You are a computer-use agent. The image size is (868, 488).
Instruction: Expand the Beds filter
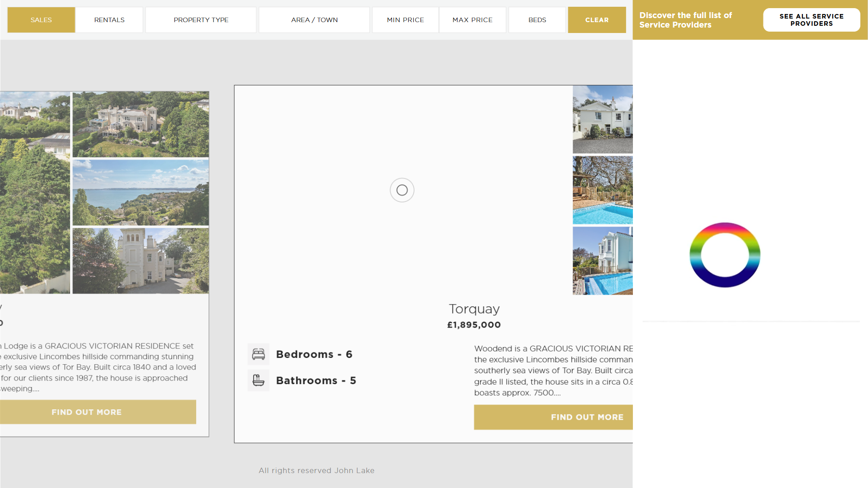point(537,20)
